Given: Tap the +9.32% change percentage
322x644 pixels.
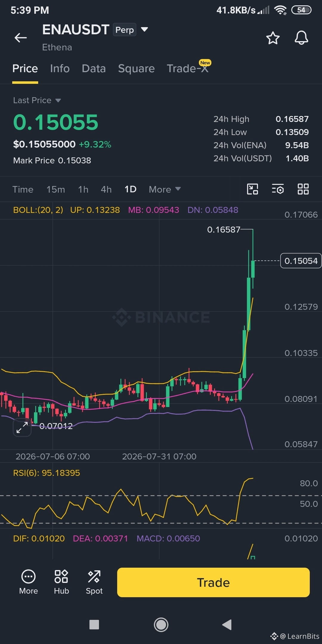Looking at the screenshot, I should click(x=95, y=144).
